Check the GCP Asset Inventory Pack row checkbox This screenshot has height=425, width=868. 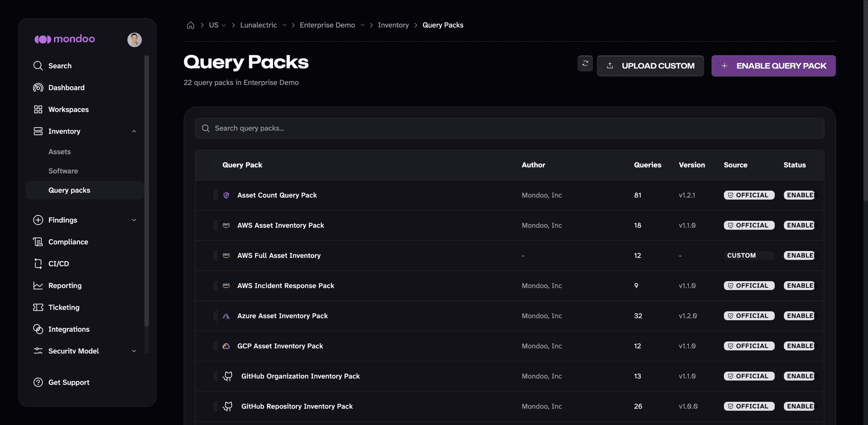pyautogui.click(x=216, y=346)
